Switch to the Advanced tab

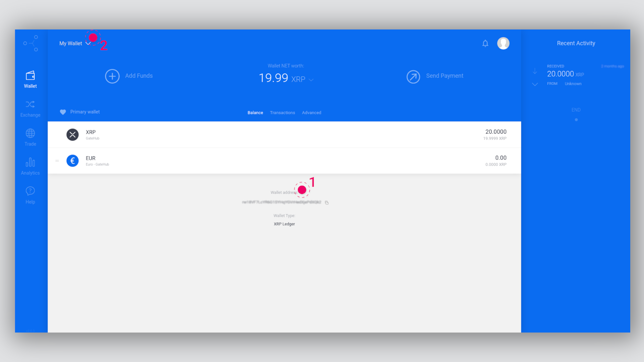pyautogui.click(x=311, y=112)
